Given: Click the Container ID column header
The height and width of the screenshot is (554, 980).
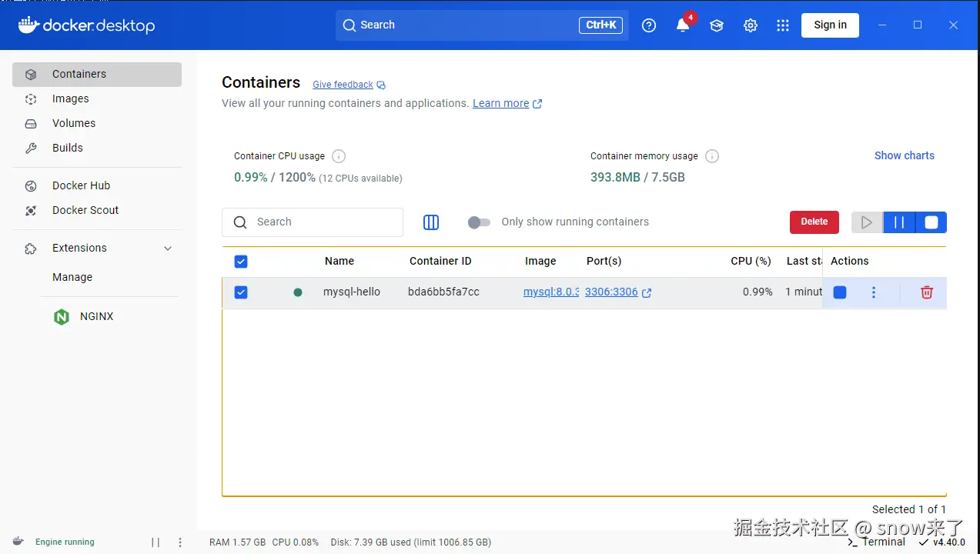Looking at the screenshot, I should (x=440, y=262).
